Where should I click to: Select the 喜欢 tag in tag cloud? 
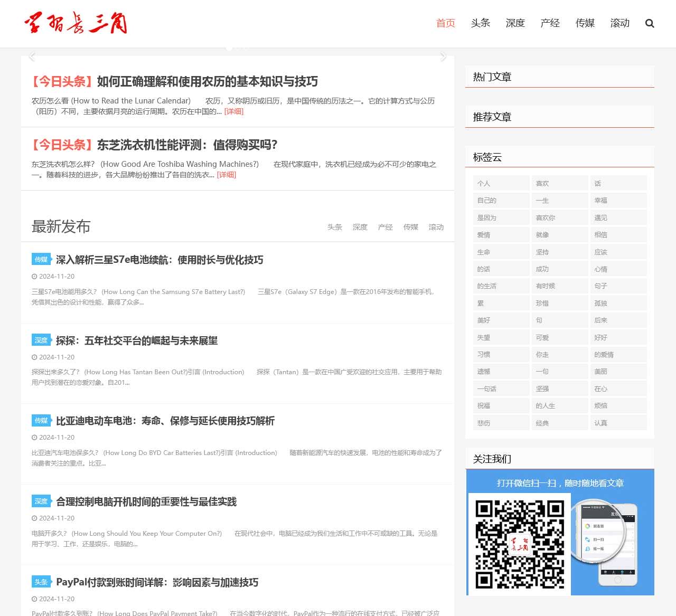[x=560, y=183]
